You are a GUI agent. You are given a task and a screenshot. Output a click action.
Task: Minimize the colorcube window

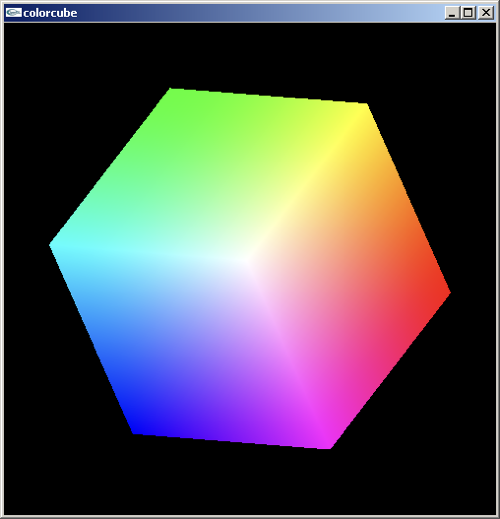click(x=452, y=13)
